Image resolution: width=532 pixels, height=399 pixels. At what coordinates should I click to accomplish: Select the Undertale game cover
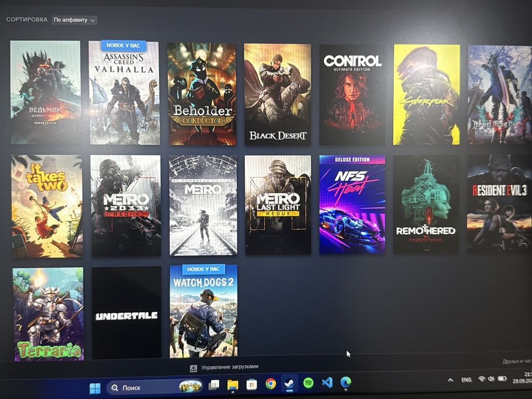point(127,313)
